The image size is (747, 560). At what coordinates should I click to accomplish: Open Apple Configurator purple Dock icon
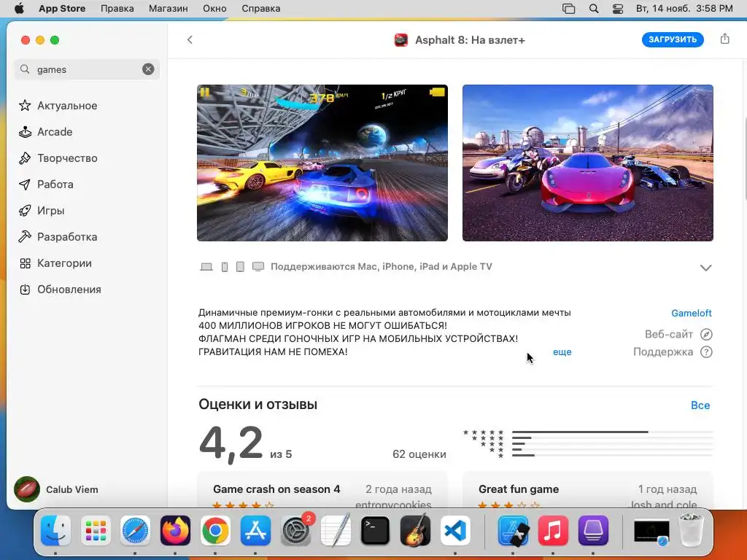[x=593, y=531]
